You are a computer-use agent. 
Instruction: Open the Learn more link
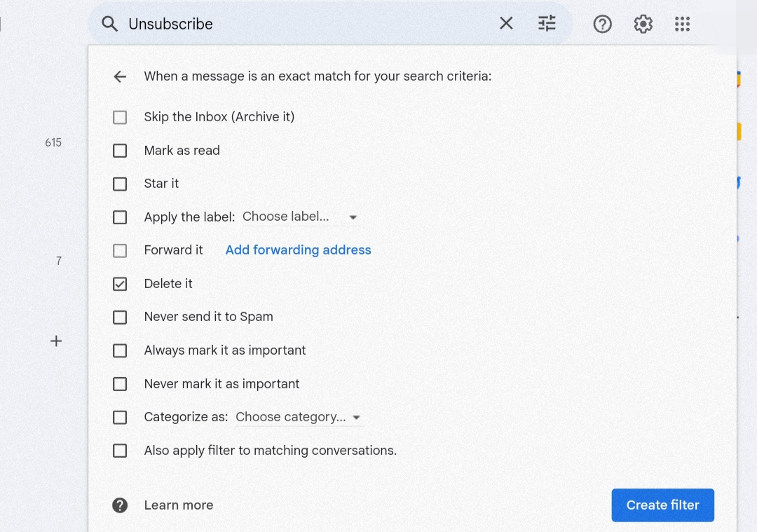pyautogui.click(x=178, y=505)
